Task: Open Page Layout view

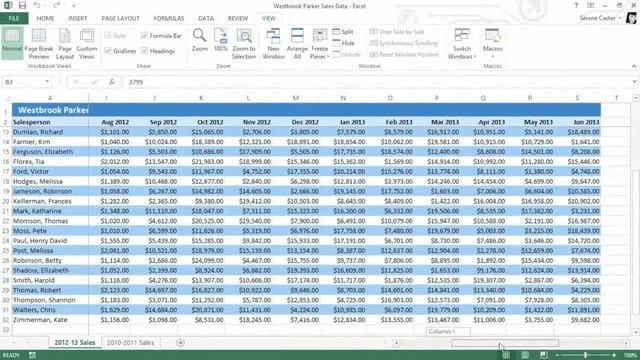Action: coord(64,43)
